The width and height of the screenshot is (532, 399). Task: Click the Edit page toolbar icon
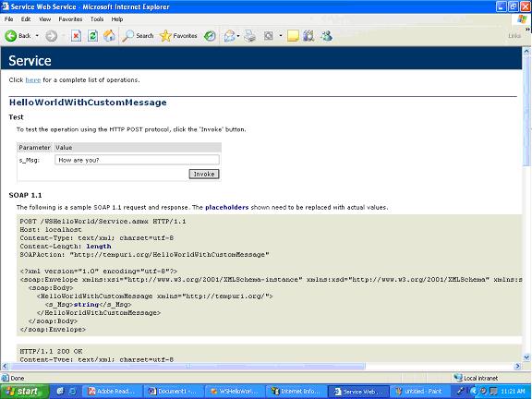269,36
